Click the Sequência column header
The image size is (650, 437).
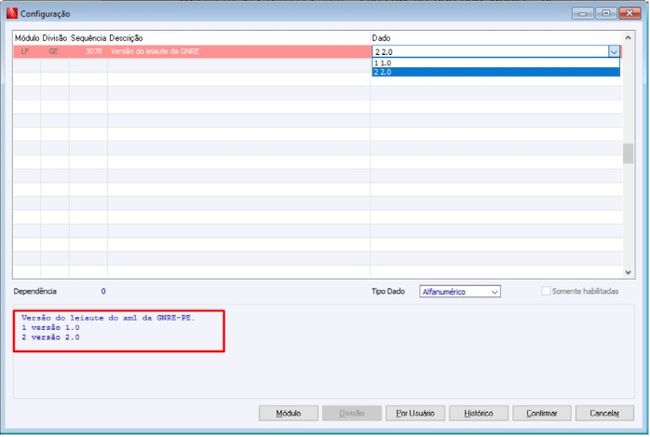tap(88, 38)
